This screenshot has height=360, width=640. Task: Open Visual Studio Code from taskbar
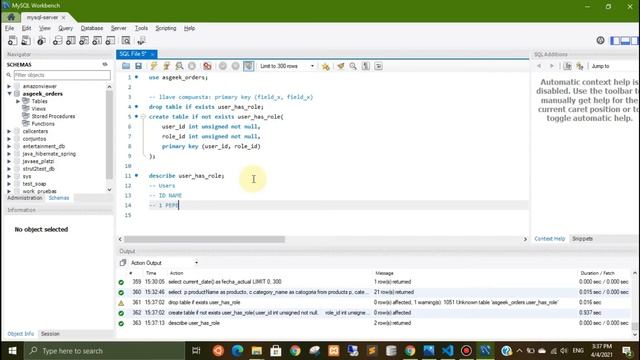coord(447,351)
